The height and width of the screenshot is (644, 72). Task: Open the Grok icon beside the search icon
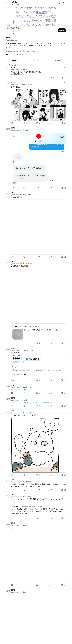point(60,3)
